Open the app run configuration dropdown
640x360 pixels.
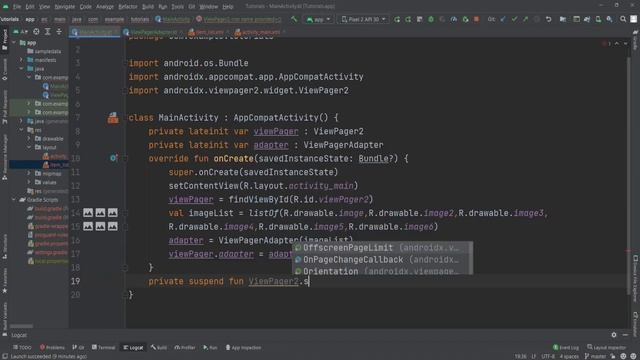pyautogui.click(x=318, y=19)
